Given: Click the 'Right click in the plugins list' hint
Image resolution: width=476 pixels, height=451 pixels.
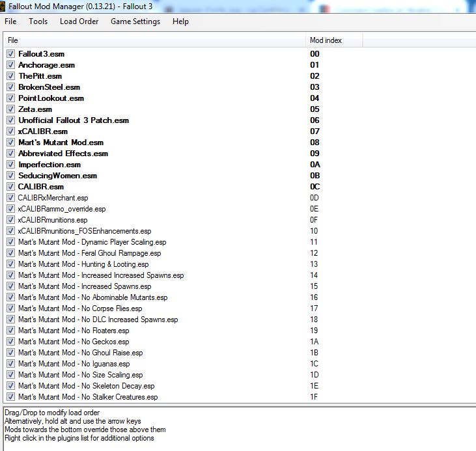Looking at the screenshot, I should coord(79,438).
